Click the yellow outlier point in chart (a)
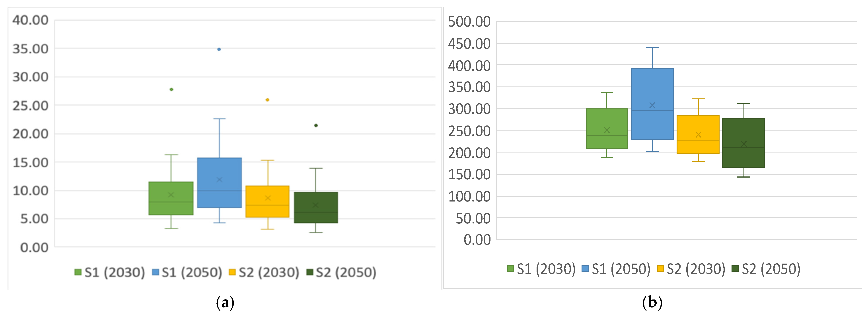 click(x=268, y=100)
